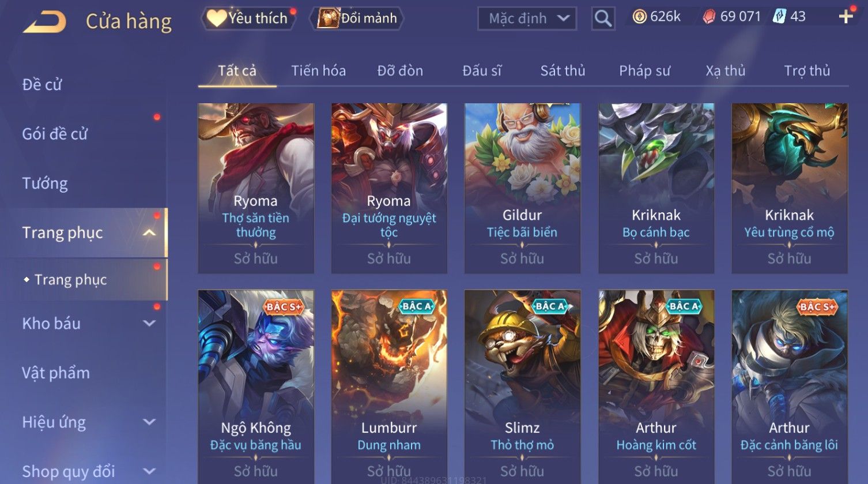
Task: Tap the blue ticket 43 icon
Action: (x=779, y=17)
